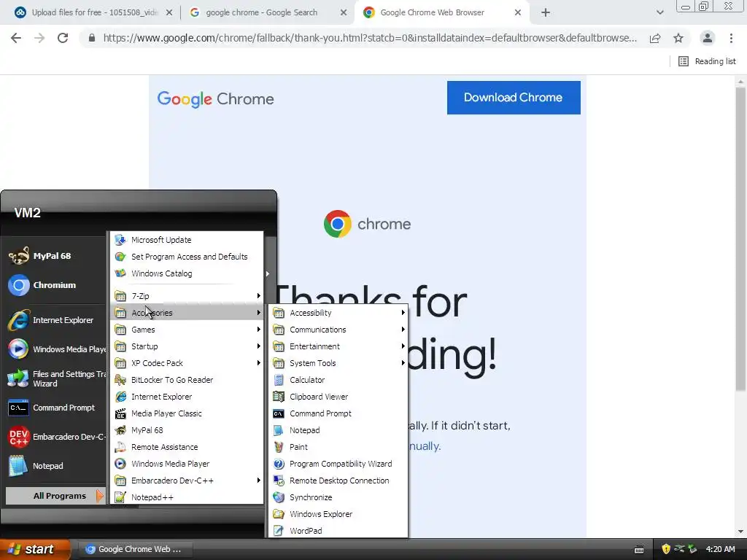747x560 pixels.
Task: Click the Windows start button
Action: (x=35, y=549)
